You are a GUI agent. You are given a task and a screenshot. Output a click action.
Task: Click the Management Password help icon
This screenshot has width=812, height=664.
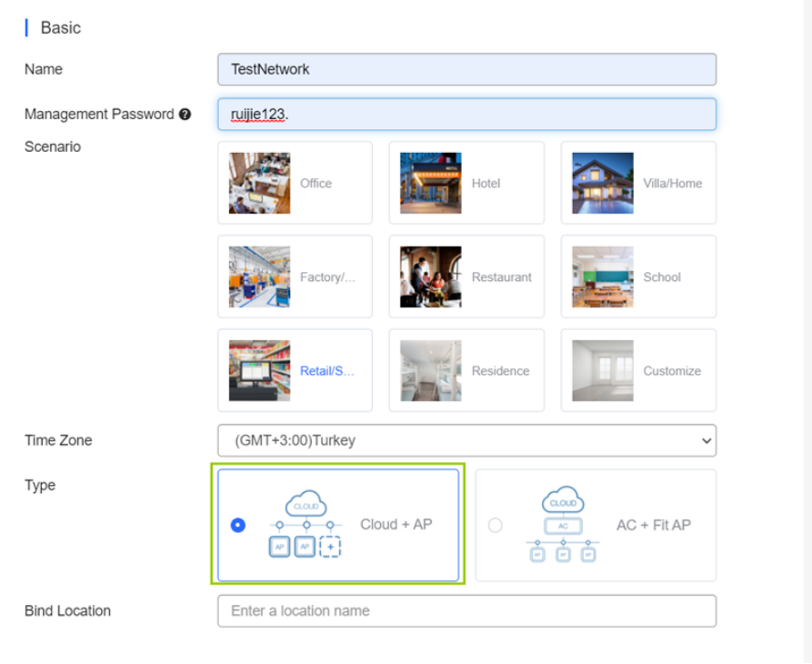[185, 115]
